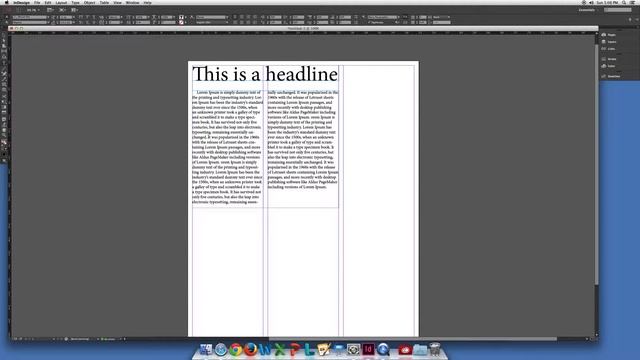640x360 pixels.
Task: Click the horizontal scrollbar of the document
Action: click(x=412, y=339)
